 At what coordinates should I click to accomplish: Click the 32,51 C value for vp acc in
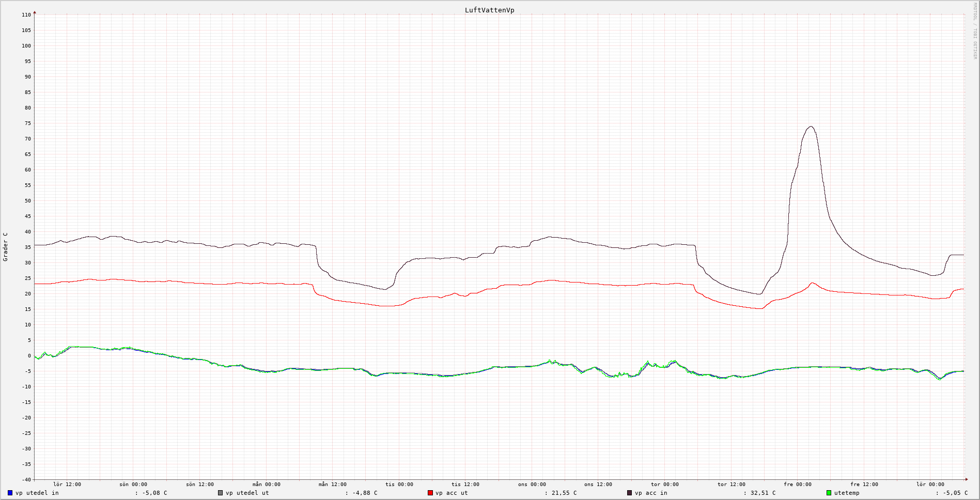click(x=763, y=493)
